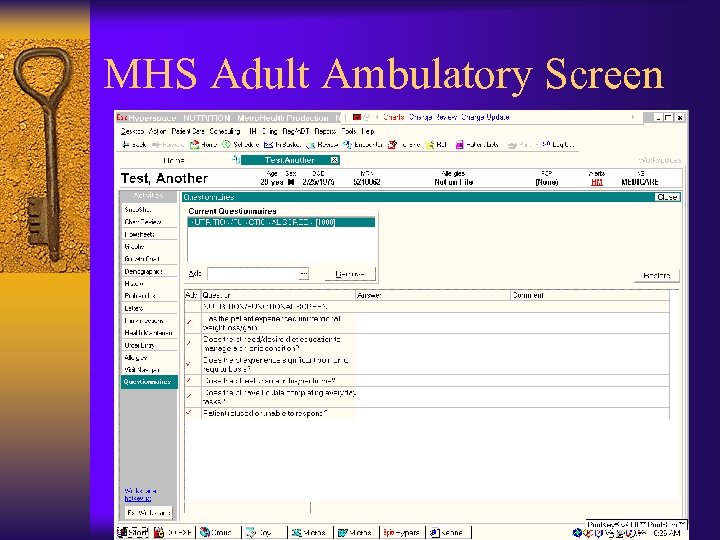Select the Questionnaires activity in sidebar
This screenshot has height=540, width=720.
(x=149, y=382)
